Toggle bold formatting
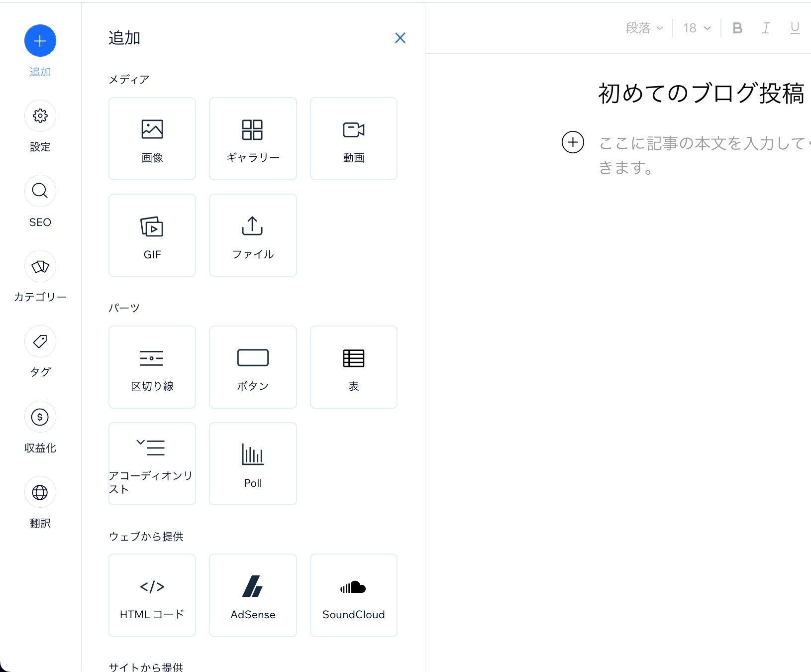 point(737,28)
